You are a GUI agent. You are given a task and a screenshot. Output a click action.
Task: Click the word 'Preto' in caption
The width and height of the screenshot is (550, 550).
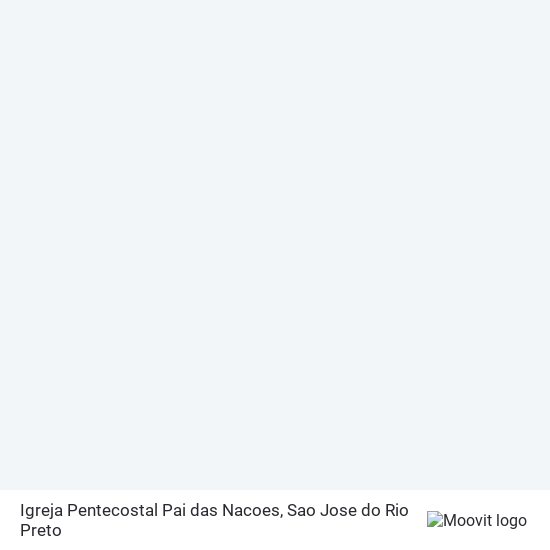41,530
